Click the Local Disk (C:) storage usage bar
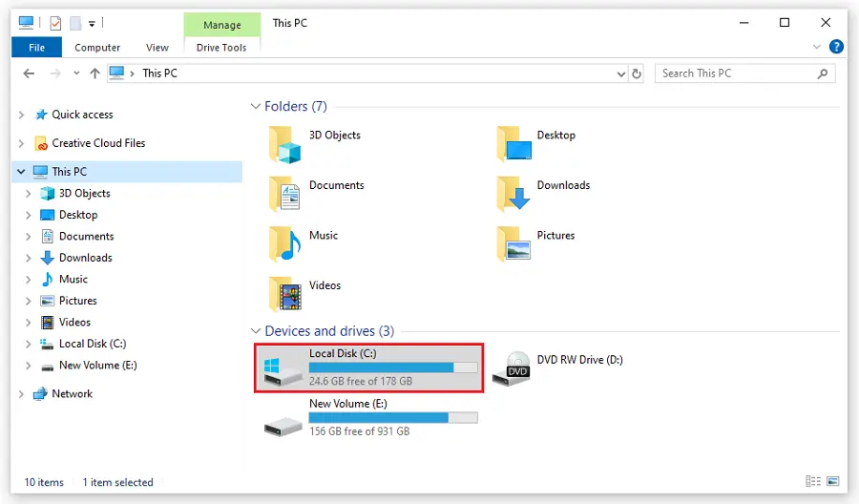The image size is (859, 504). (392, 367)
